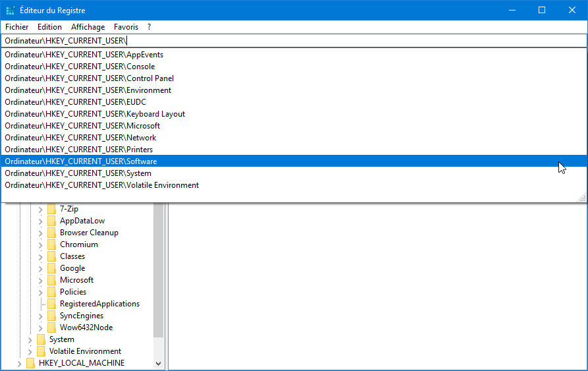This screenshot has height=371, width=588.
Task: Select the Google tree item
Action: tap(72, 269)
